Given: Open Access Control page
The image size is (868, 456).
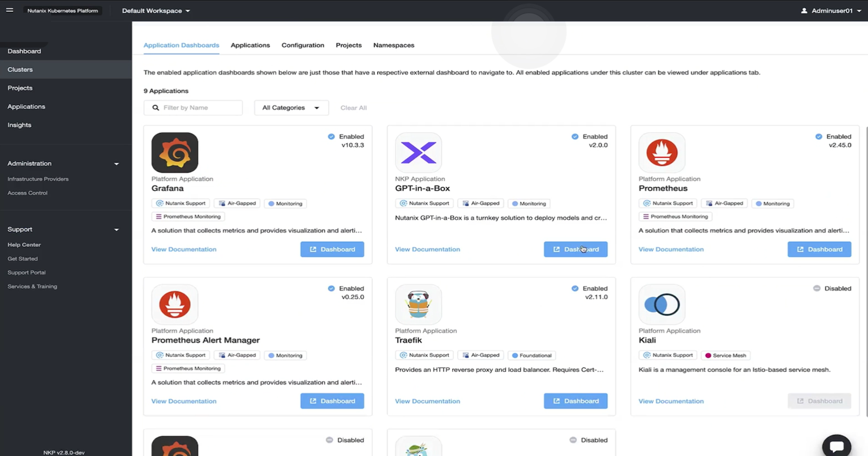Looking at the screenshot, I should tap(27, 193).
